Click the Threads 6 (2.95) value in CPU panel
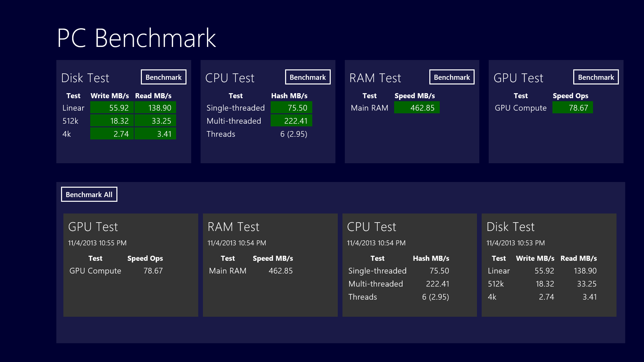This screenshot has width=644, height=362. [x=293, y=134]
